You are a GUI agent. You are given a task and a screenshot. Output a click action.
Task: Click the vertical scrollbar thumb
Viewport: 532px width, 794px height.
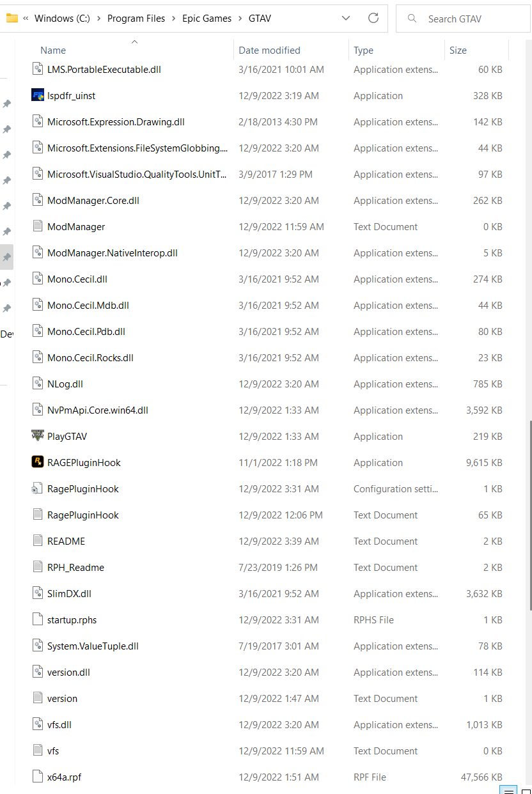(529, 515)
